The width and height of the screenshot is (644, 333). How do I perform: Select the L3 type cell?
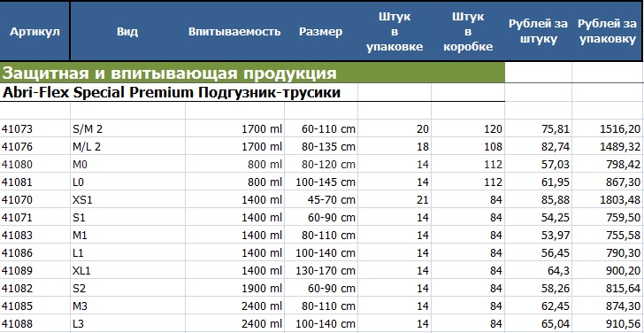127,323
